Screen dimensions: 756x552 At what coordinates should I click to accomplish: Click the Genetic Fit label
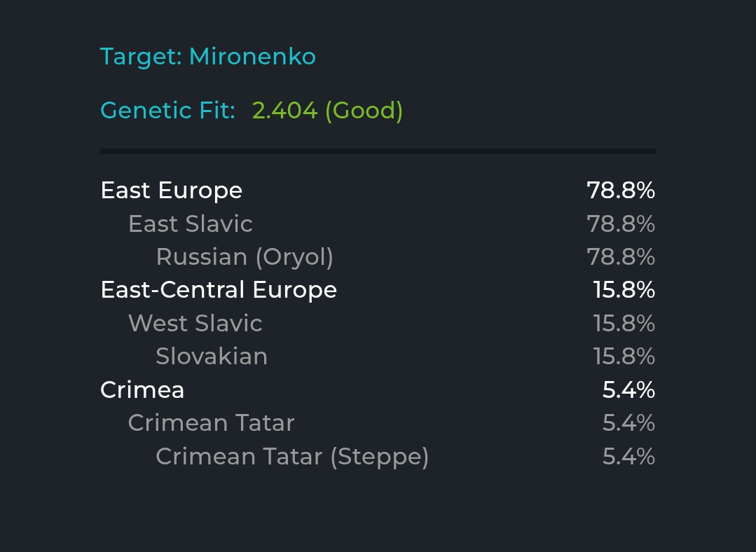(x=167, y=111)
